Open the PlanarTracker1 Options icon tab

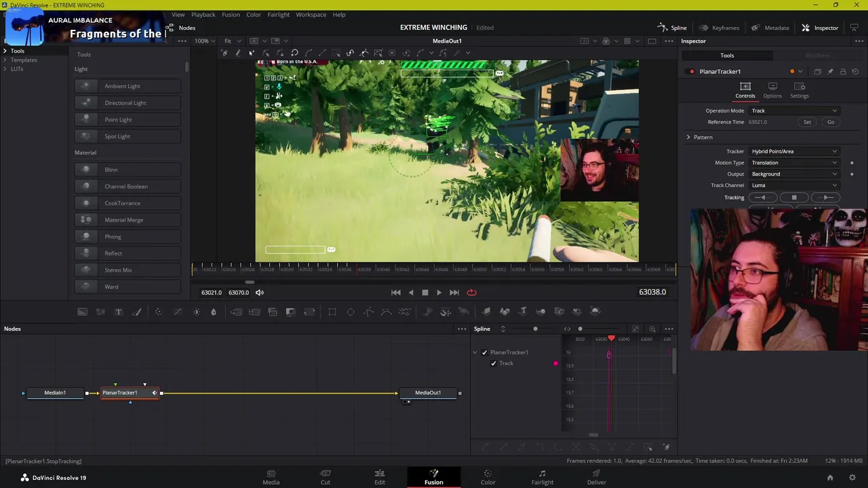(x=772, y=90)
